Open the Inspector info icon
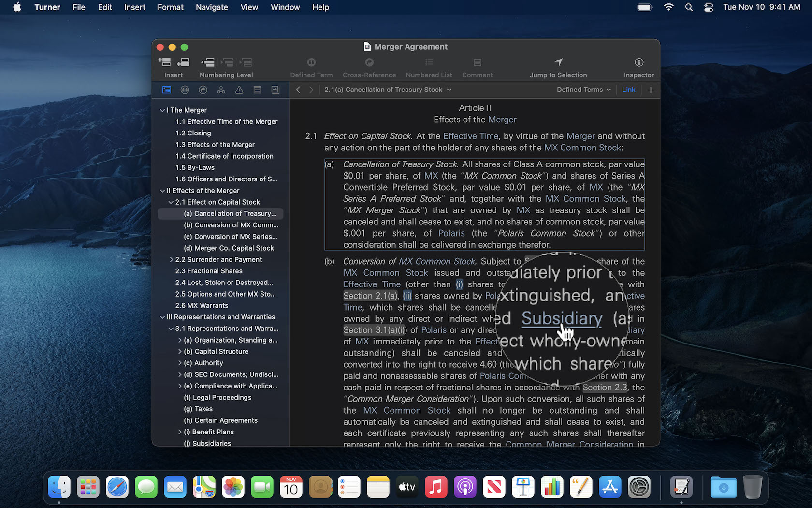This screenshot has height=508, width=812. click(639, 62)
